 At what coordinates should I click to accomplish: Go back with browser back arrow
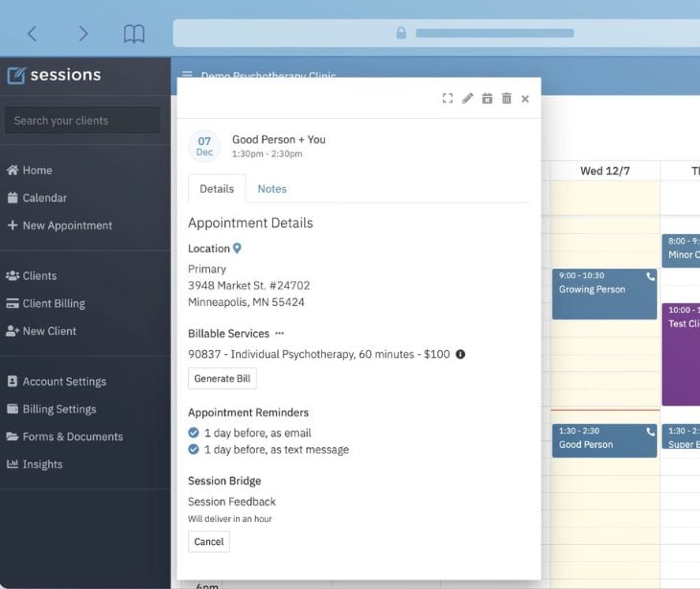[x=33, y=34]
